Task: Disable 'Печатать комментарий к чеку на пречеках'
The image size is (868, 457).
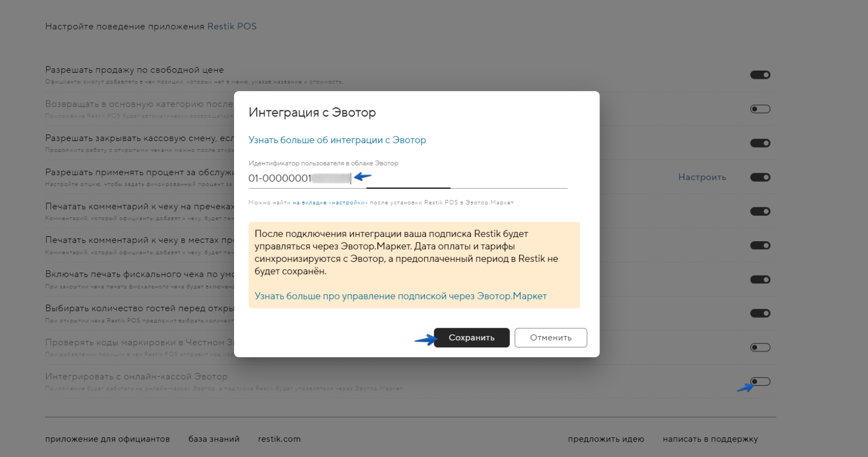Action: [760, 212]
